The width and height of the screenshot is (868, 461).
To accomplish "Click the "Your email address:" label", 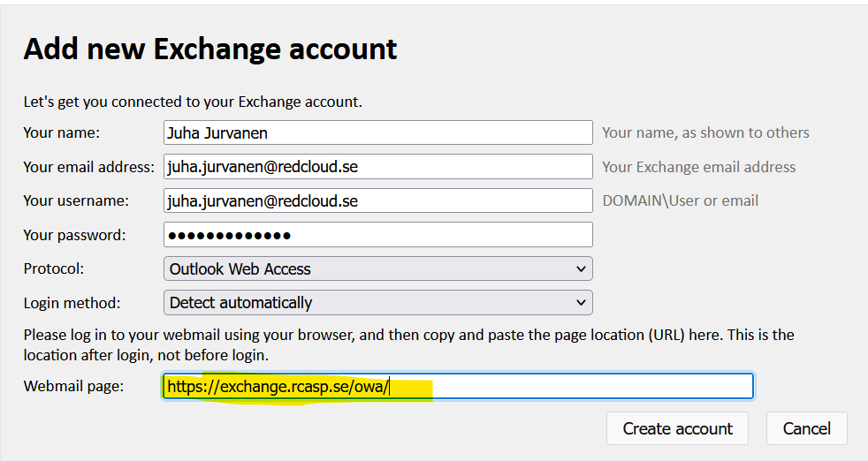I will [88, 167].
